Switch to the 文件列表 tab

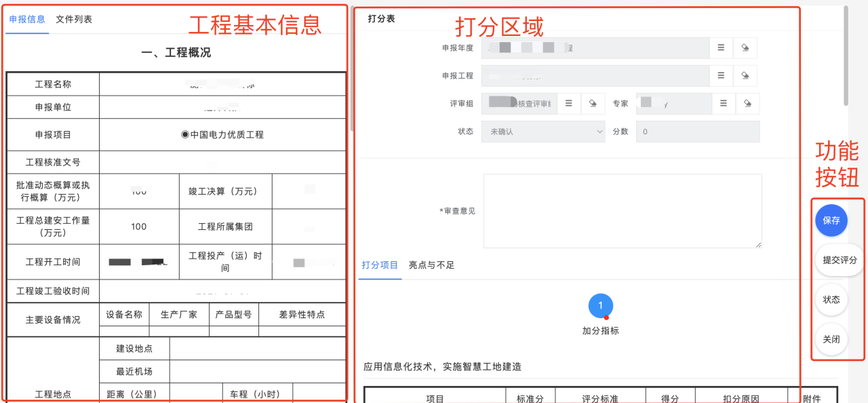(x=74, y=19)
